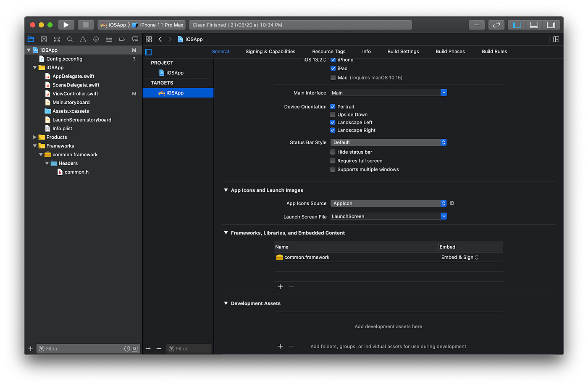The width and height of the screenshot is (588, 387).
Task: Click the plus button under embedded frameworks
Action: 280,287
